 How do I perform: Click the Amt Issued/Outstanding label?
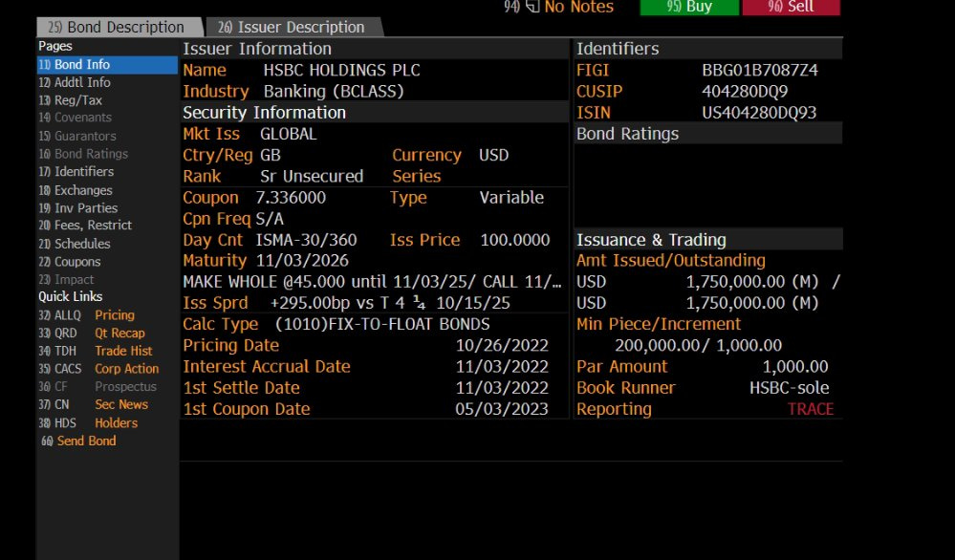671,261
